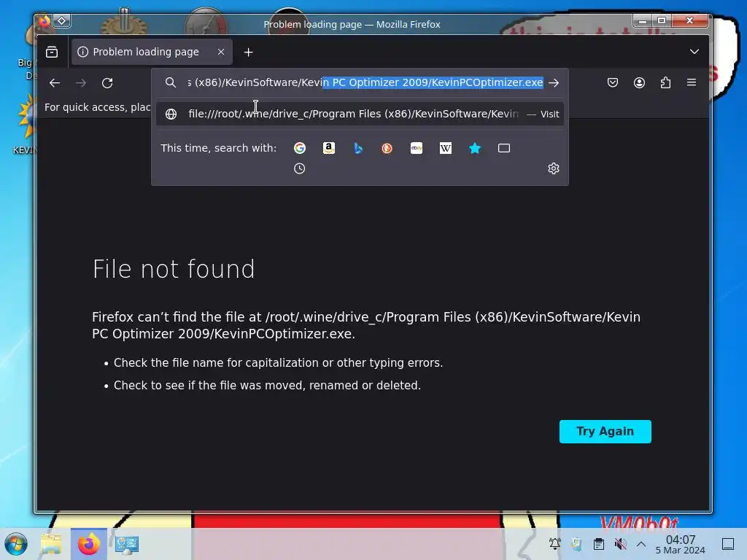Image resolution: width=747 pixels, height=560 pixels.
Task: Toggle the keep-on-top diamond icon in title bar
Action: pyautogui.click(x=62, y=21)
